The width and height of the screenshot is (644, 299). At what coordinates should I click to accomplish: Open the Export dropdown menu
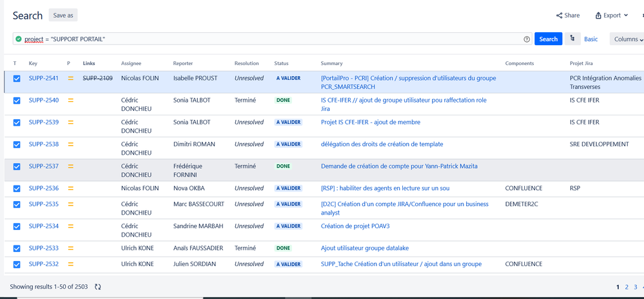coord(612,15)
